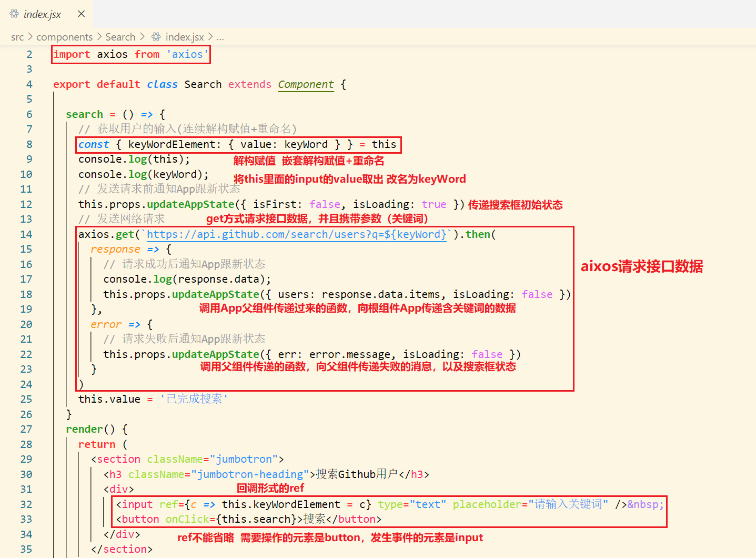Click the React icon in the breadcrumb bar

(156, 37)
